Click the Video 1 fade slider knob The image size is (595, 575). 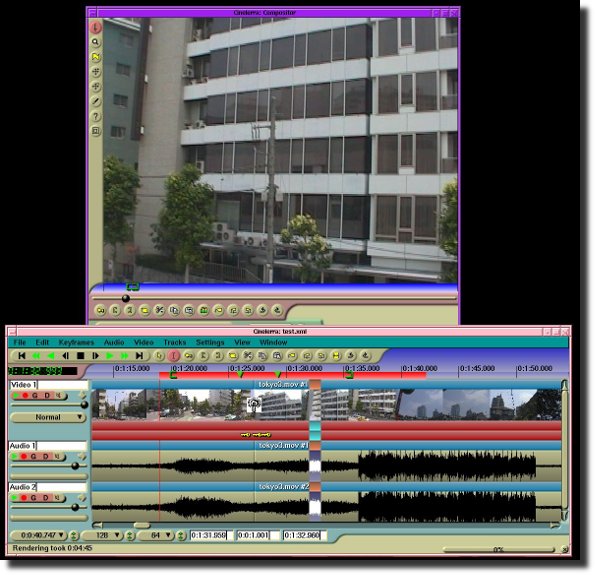[84, 405]
